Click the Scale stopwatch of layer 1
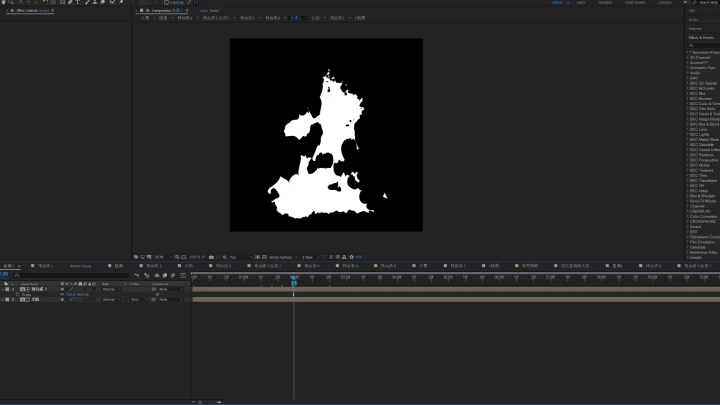Screen dimensions: 720x405 point(18,294)
